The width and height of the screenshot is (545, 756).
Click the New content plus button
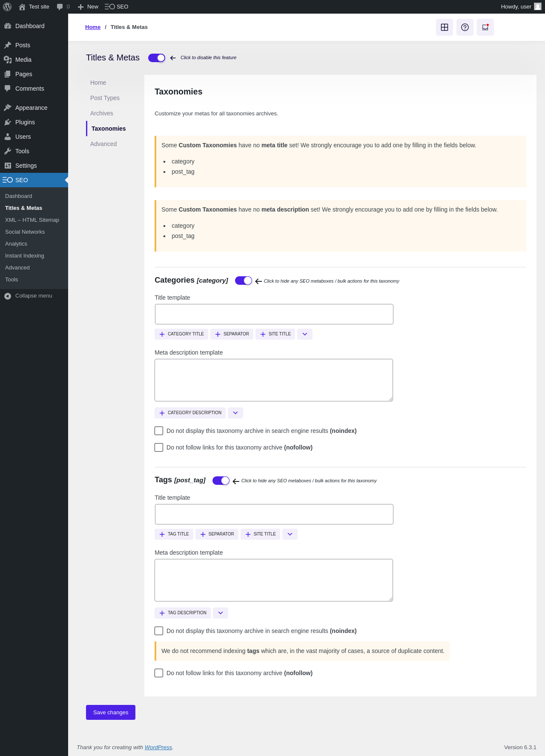click(x=88, y=7)
